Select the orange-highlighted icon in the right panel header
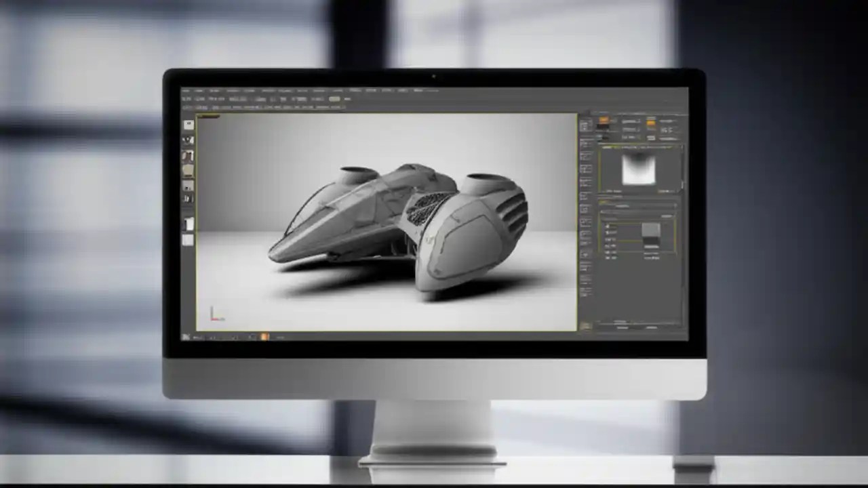This screenshot has height=488, width=868. click(603, 119)
